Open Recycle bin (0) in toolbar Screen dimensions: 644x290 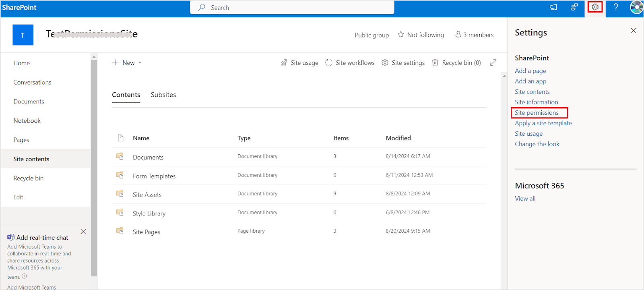pos(456,63)
